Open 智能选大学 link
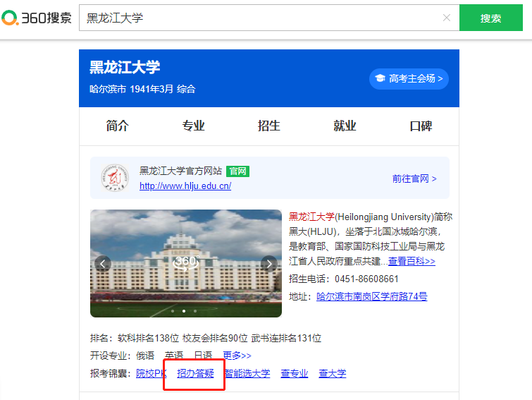 [247, 373]
